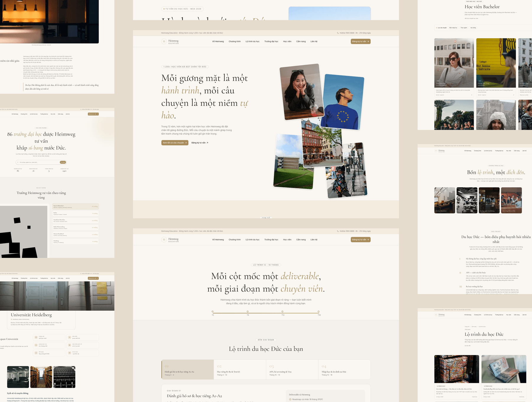Click the 'Xem tất cả câu chuyện' button
The width and height of the screenshot is (532, 402).
(x=175, y=143)
